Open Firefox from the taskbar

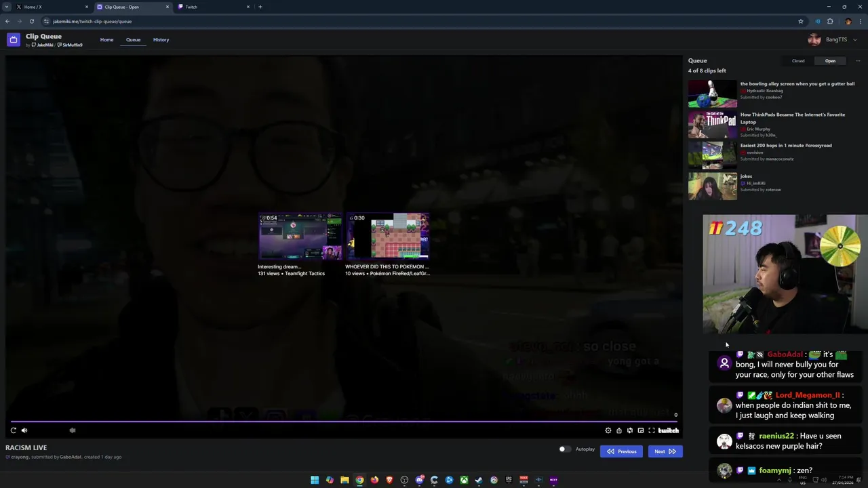point(374,480)
